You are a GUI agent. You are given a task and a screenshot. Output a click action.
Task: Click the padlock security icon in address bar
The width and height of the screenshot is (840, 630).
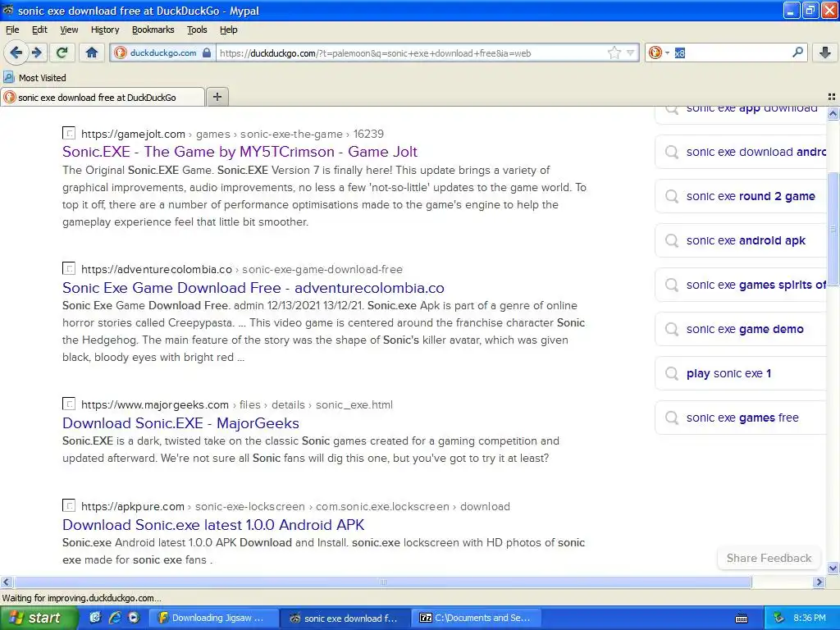pos(207,52)
